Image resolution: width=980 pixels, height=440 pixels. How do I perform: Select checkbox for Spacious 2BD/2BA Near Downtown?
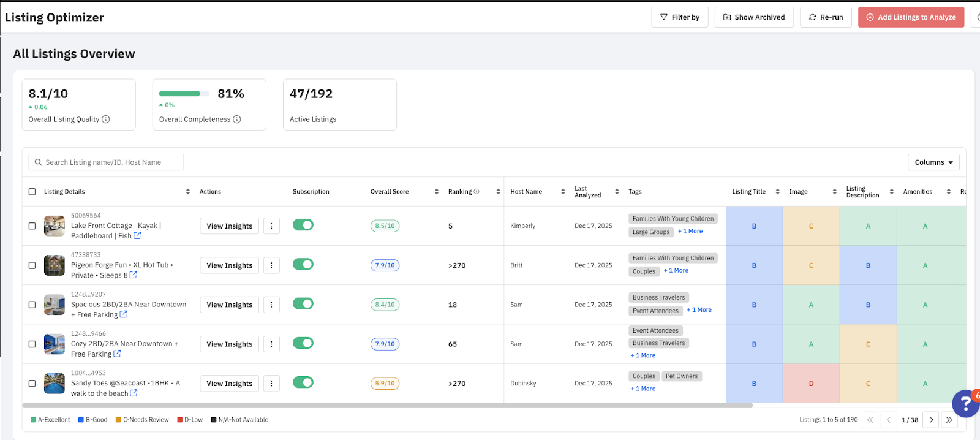point(32,305)
